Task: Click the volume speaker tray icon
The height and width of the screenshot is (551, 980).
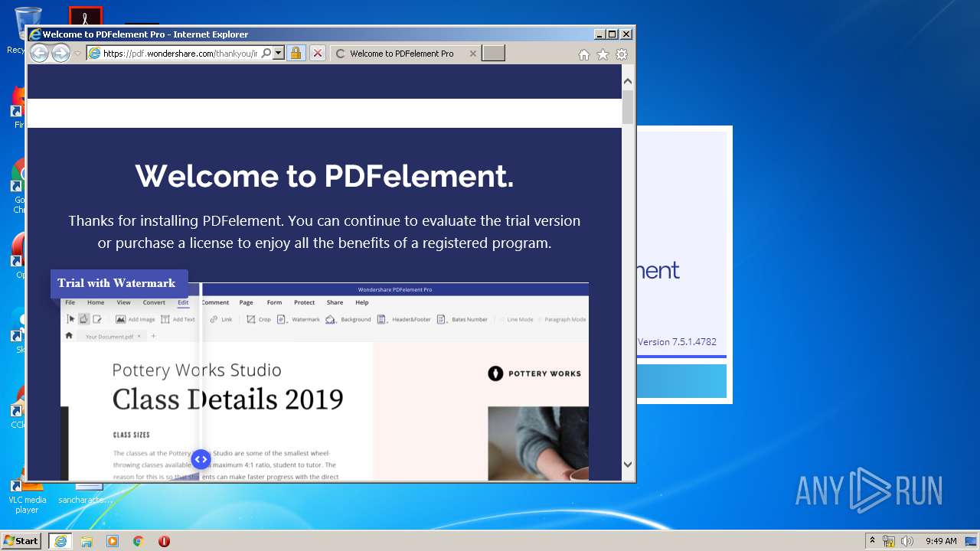Action: 906,541
